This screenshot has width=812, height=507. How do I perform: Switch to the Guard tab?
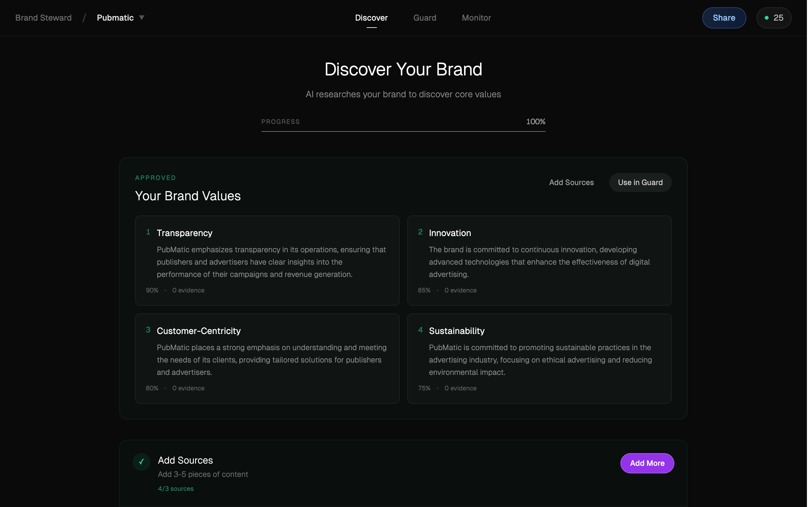pos(425,18)
